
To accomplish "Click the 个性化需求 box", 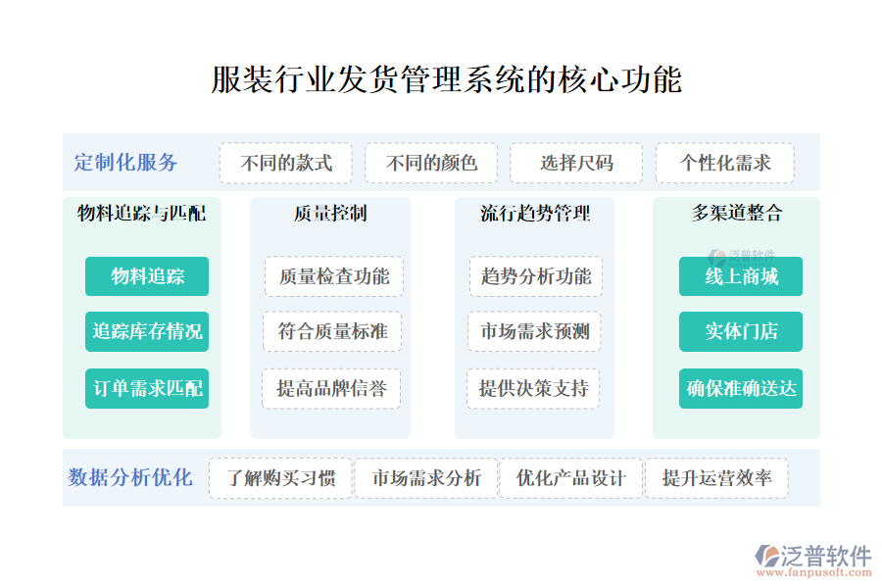I will point(724,163).
